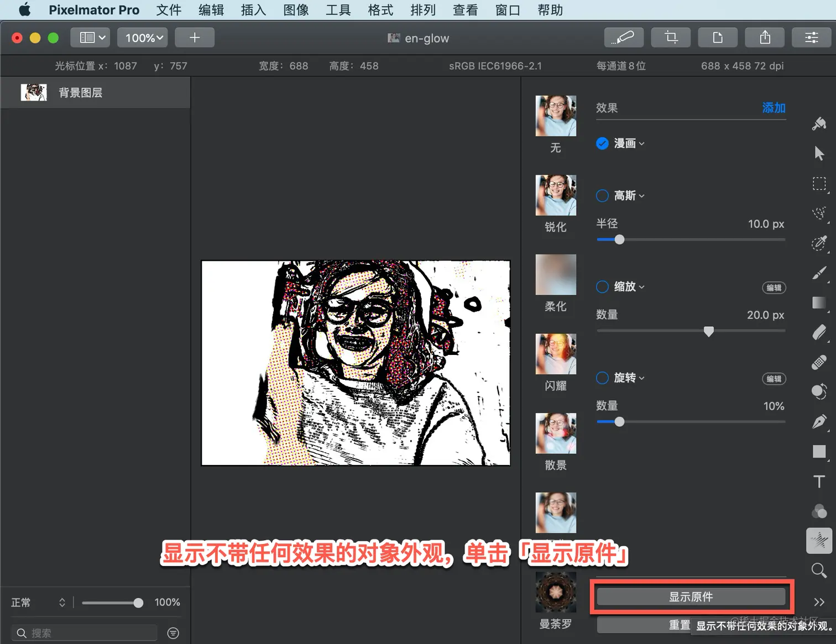Viewport: 836px width, 644px height.
Task: Open the 窗口 menu
Action: [508, 10]
